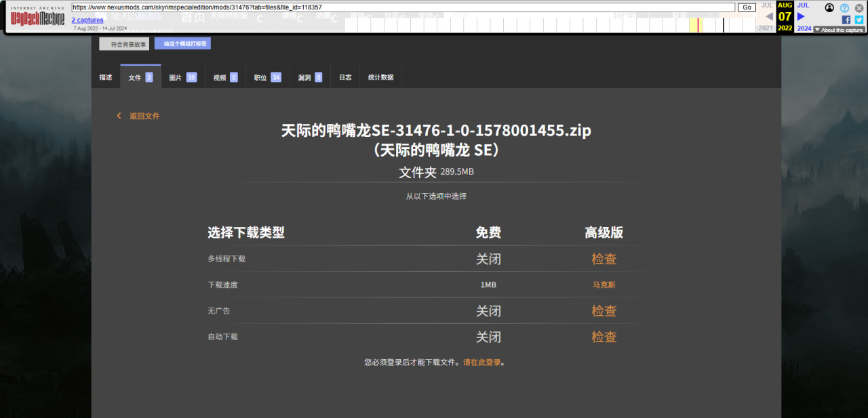Click the 下载速度 row label
This screenshot has height=418, width=868.
[x=222, y=285]
